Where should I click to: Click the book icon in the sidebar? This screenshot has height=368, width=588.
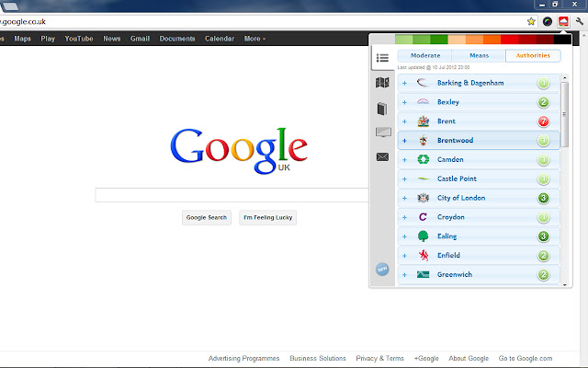382,109
